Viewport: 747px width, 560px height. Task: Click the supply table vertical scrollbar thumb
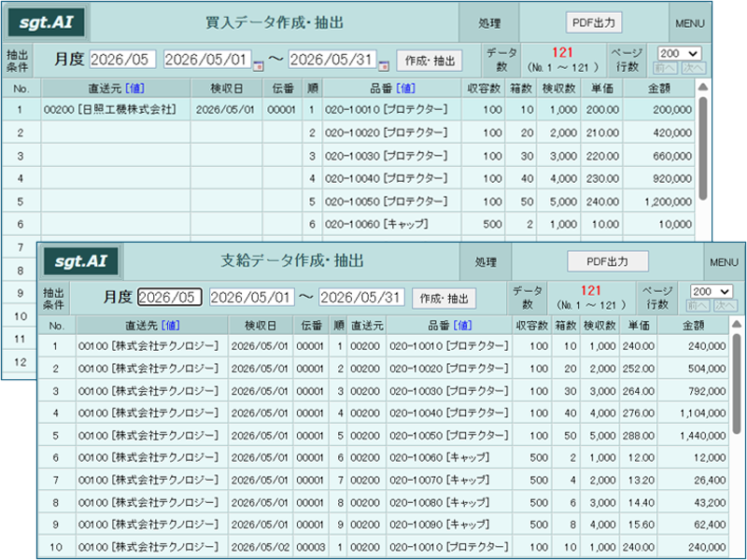(x=737, y=384)
